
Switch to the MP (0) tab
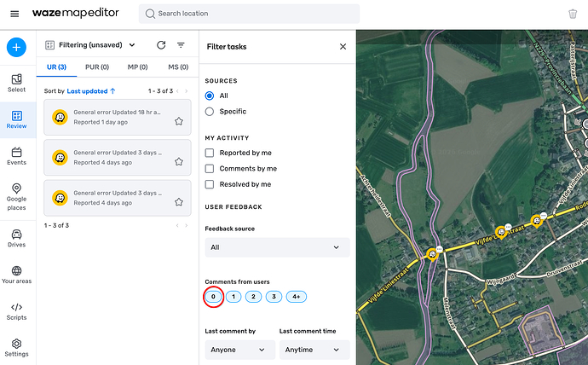(137, 67)
